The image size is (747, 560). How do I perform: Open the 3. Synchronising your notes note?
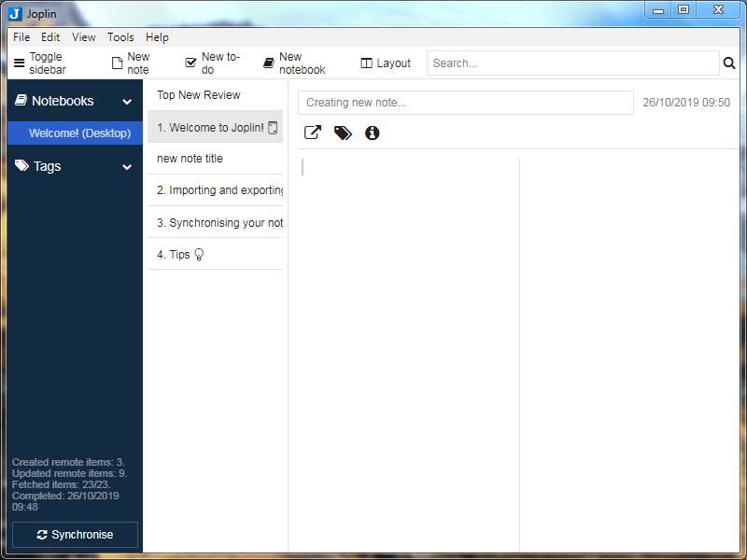coord(215,222)
